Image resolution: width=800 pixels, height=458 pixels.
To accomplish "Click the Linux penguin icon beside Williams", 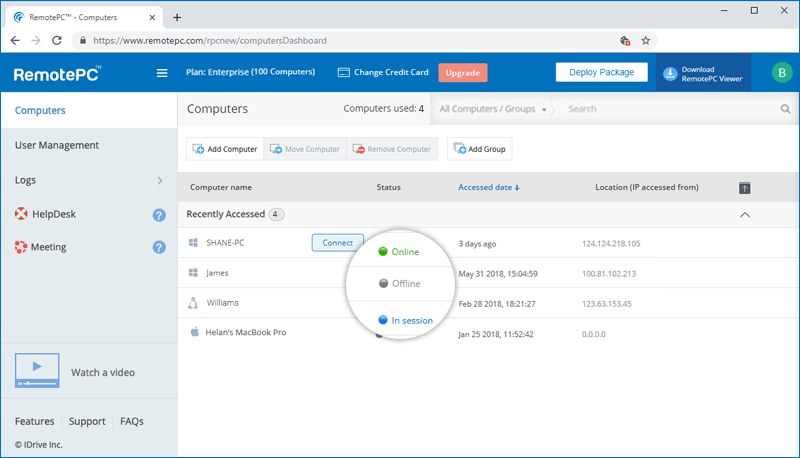I will [193, 303].
